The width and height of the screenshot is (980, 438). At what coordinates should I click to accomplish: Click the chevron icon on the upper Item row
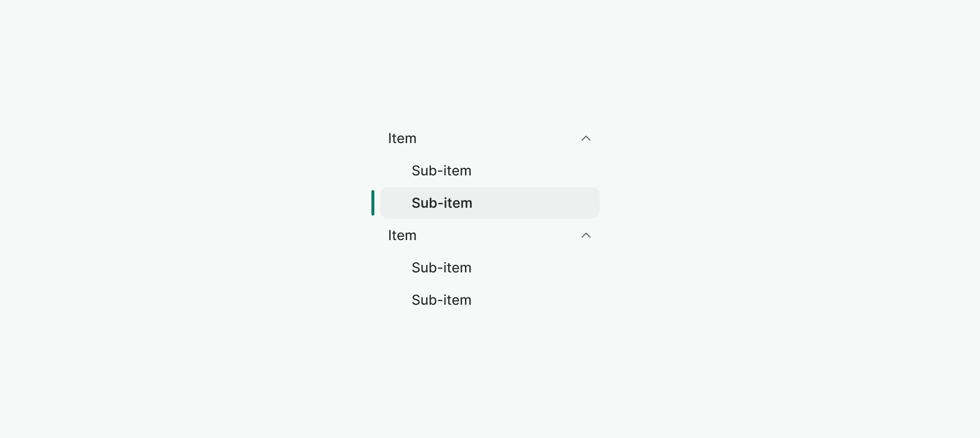[x=586, y=139]
